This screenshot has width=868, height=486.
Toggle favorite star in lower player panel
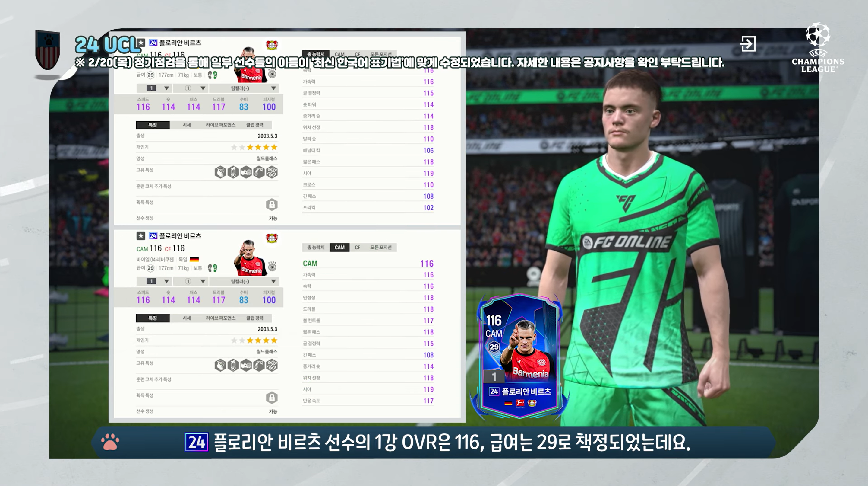(141, 236)
